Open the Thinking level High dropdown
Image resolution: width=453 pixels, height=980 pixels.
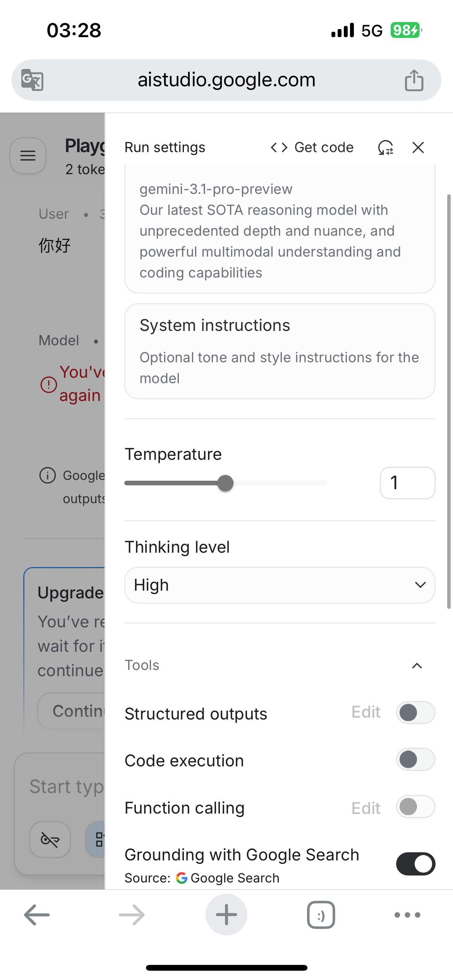pyautogui.click(x=280, y=585)
